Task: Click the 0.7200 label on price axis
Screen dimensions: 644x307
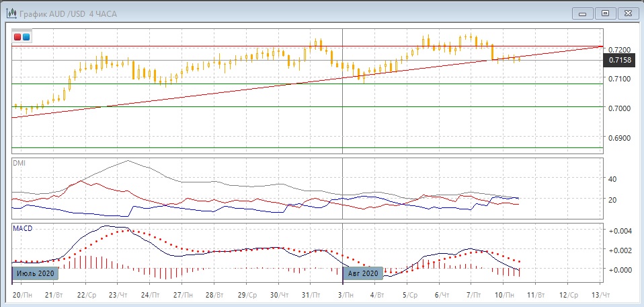Action: [619, 50]
